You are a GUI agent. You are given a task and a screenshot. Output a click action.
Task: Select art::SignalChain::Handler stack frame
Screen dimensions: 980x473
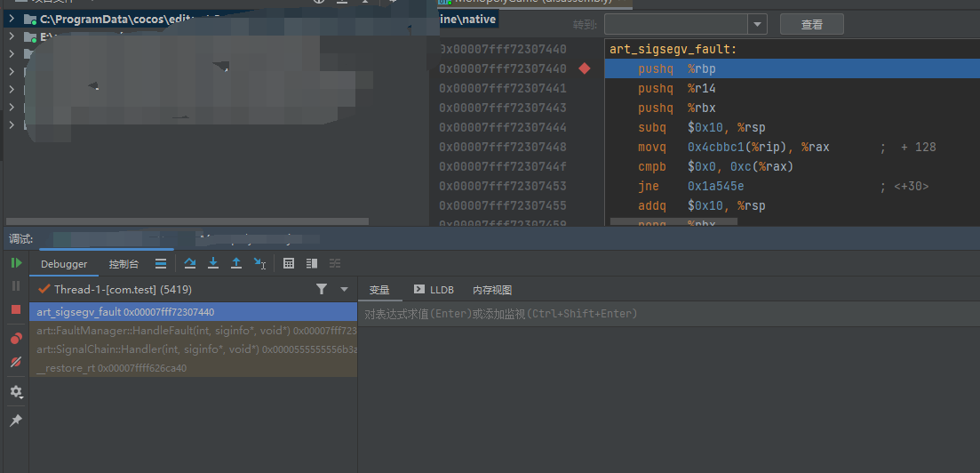click(193, 349)
